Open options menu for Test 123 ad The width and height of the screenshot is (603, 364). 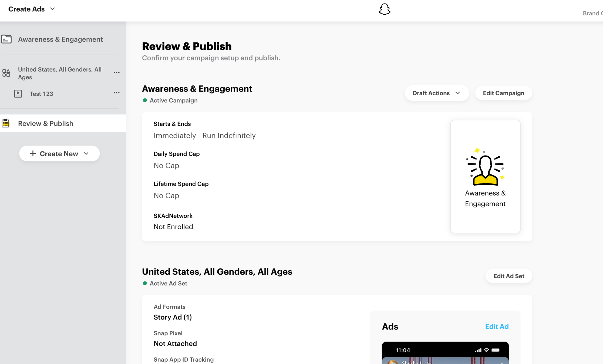tap(117, 93)
